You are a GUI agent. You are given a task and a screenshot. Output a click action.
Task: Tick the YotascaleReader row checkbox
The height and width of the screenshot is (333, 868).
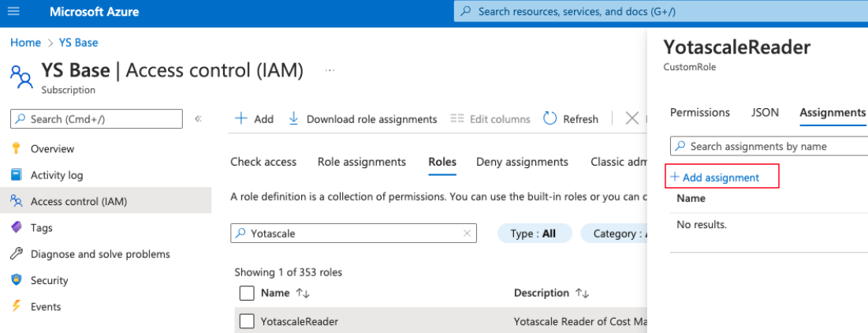(x=247, y=321)
